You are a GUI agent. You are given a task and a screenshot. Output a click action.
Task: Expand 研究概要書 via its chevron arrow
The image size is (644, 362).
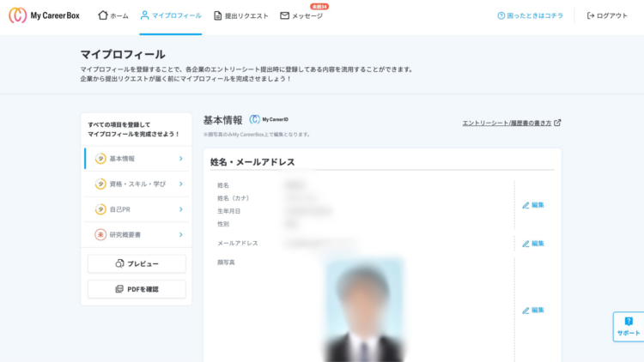pos(180,235)
